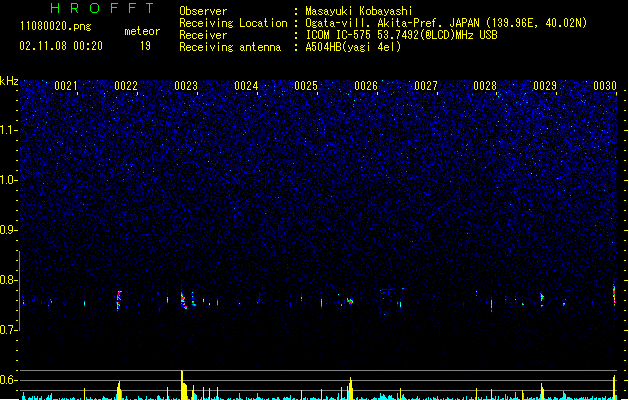
Task: Click the strong meteor echo near 0023
Action: (x=184, y=300)
